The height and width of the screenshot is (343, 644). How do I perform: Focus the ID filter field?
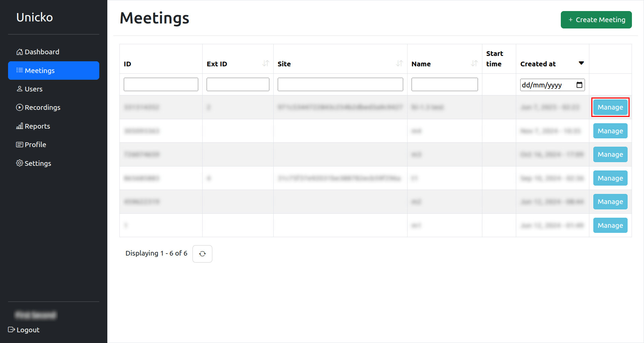click(161, 84)
